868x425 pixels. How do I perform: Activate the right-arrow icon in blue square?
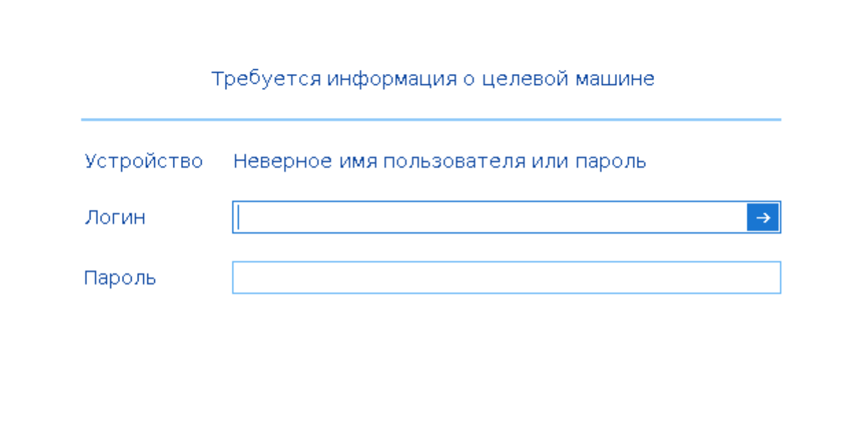(762, 217)
